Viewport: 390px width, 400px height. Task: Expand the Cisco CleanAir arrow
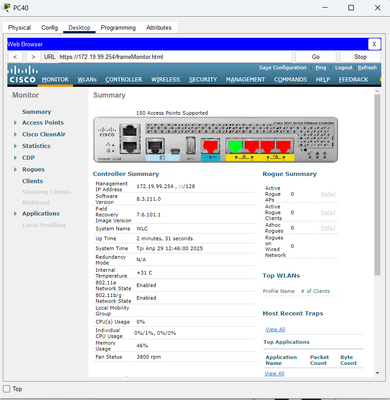tap(15, 134)
